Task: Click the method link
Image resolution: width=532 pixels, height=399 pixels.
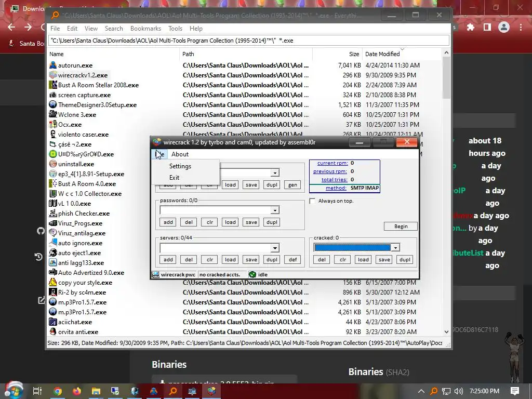Action: pos(336,188)
